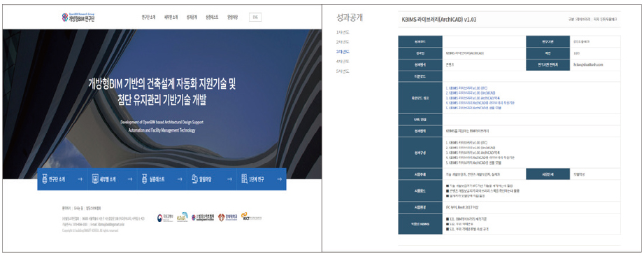Screen dimensions: 644x257
Task: Open the 실증테스트 menu in the top navigation
Action: coord(213,18)
